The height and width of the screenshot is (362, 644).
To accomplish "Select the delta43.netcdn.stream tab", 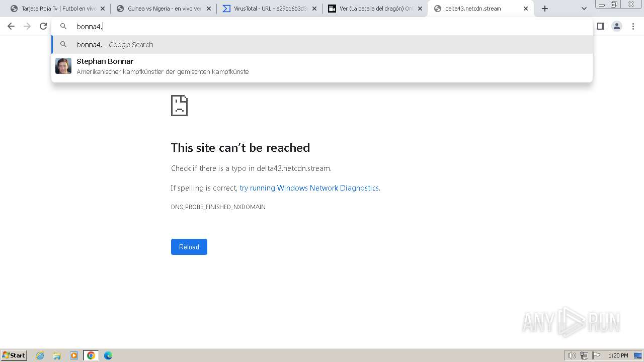I will tap(480, 9).
